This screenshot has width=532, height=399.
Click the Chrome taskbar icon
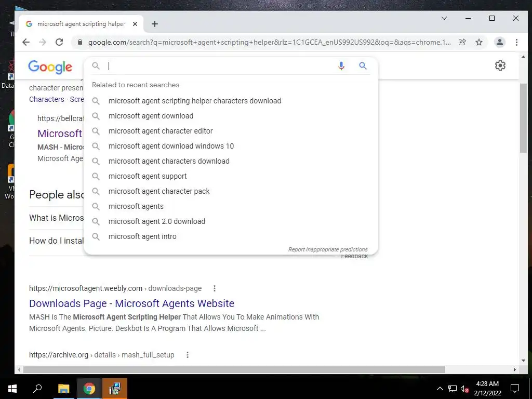[89, 389]
